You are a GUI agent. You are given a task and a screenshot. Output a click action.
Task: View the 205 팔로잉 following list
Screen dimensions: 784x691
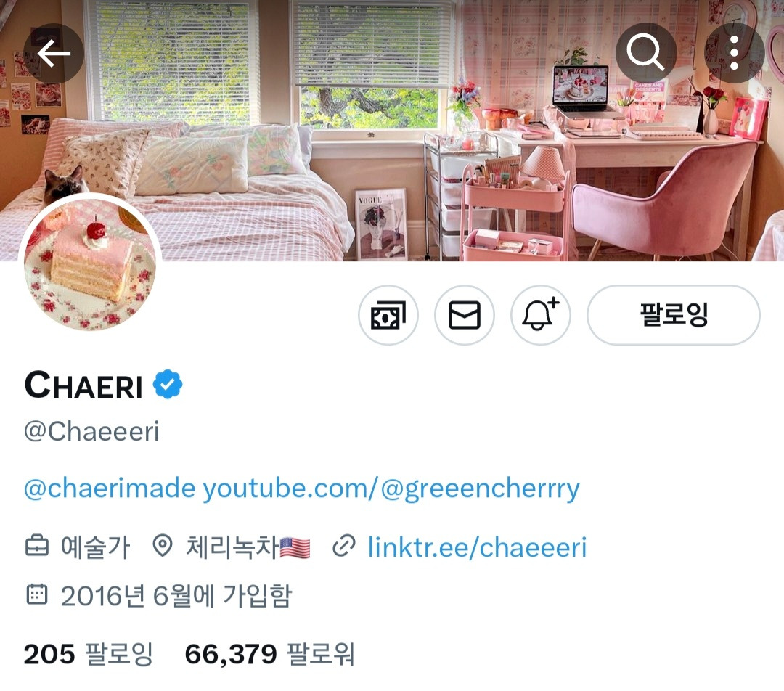(89, 654)
